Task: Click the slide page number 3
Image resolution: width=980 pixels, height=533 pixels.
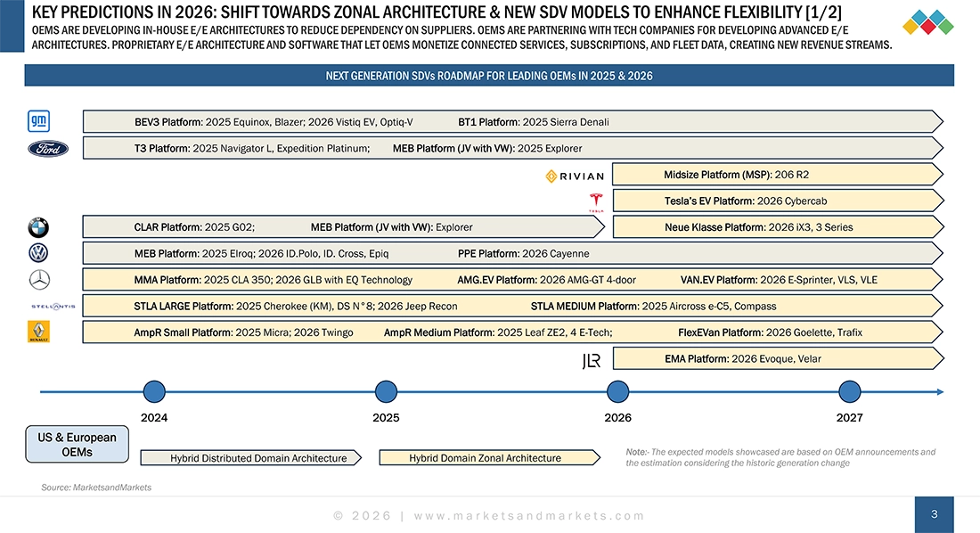Action: pyautogui.click(x=935, y=513)
